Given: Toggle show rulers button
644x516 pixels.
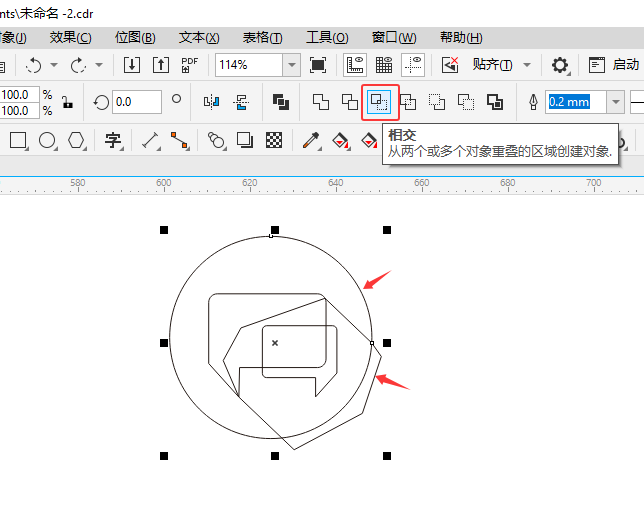Looking at the screenshot, I should [355, 65].
